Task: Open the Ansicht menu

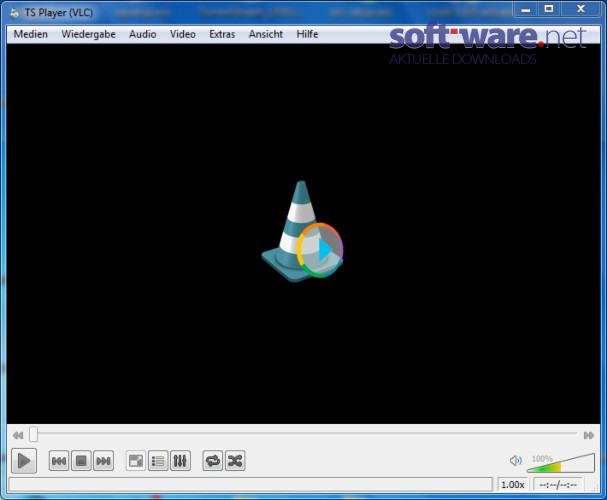Action: 266,34
